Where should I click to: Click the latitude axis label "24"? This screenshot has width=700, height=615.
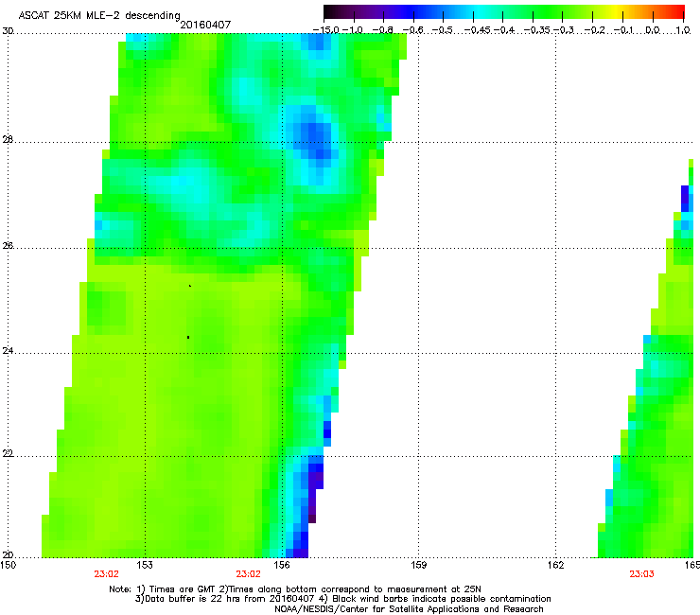[8, 351]
